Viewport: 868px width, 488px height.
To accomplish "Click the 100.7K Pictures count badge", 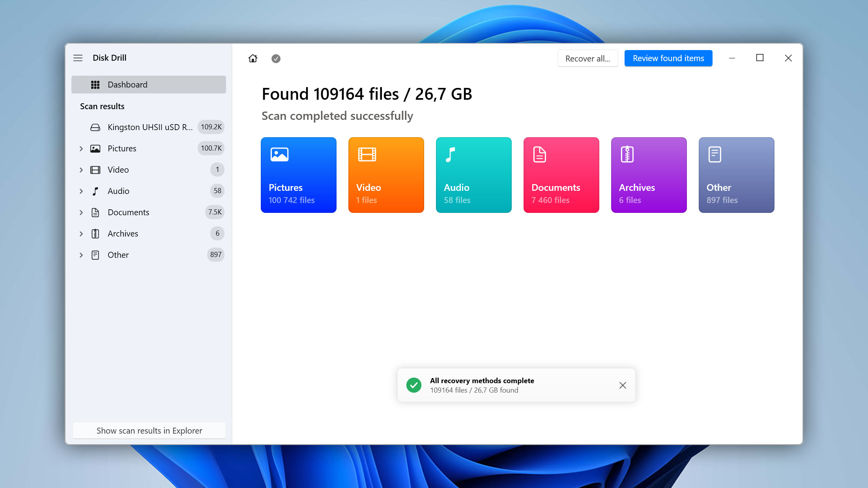I will tap(211, 148).
